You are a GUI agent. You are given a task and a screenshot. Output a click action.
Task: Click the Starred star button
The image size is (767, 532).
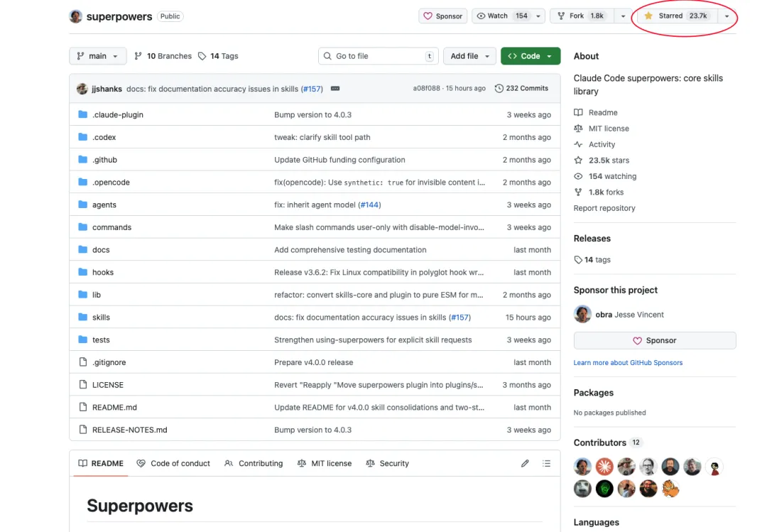point(676,16)
